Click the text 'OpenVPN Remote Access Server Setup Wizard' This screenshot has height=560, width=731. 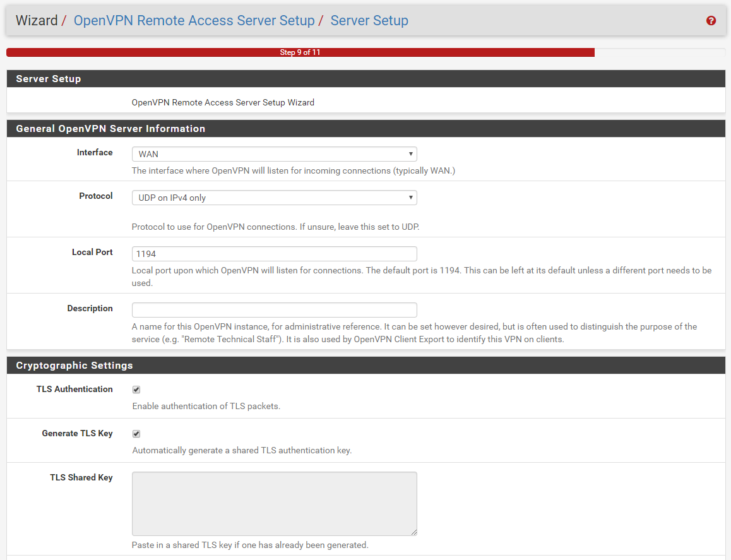(223, 102)
